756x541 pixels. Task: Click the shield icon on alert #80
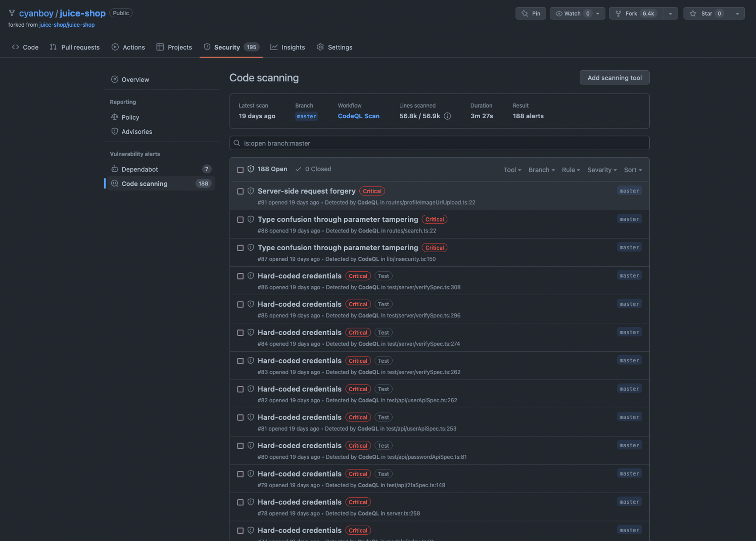click(x=251, y=445)
